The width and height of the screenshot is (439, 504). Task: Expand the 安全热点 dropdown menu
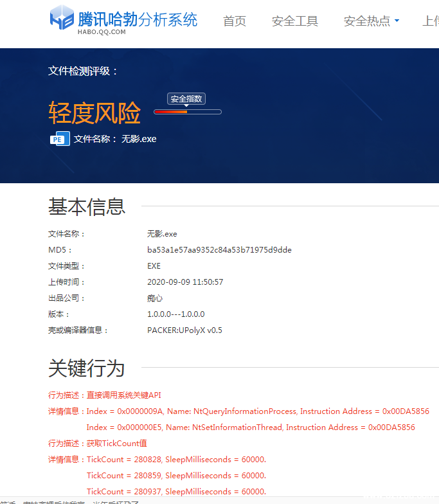[x=367, y=21]
